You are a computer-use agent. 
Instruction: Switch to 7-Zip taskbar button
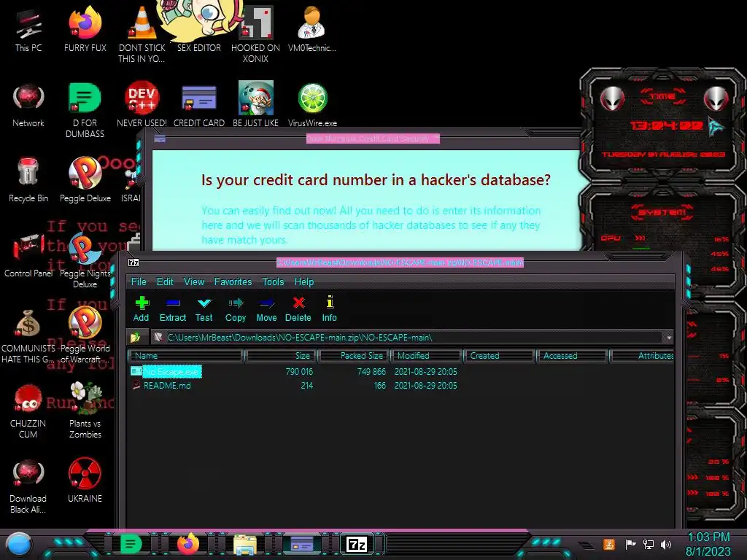coord(357,544)
